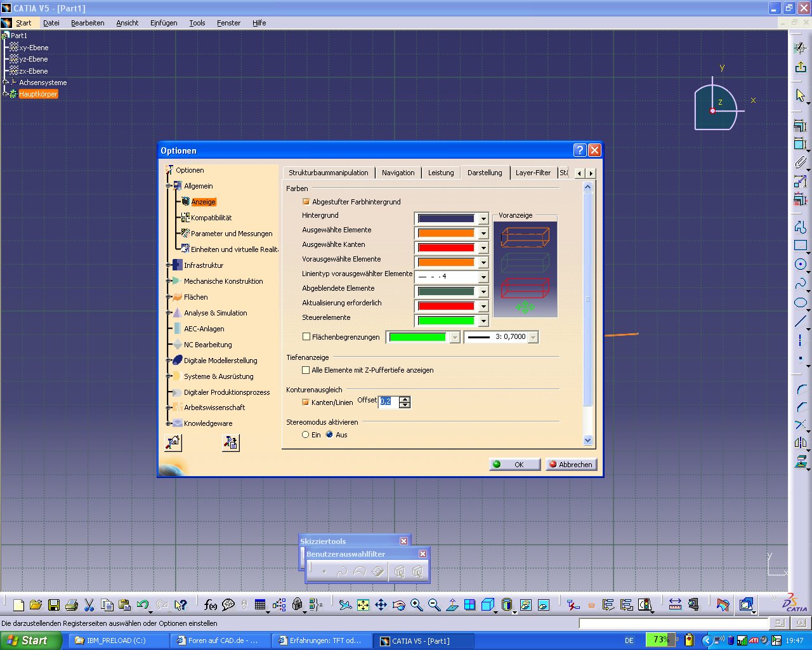Click the Print icon in bottom toolbar
Image resolution: width=812 pixels, height=650 pixels.
72,605
